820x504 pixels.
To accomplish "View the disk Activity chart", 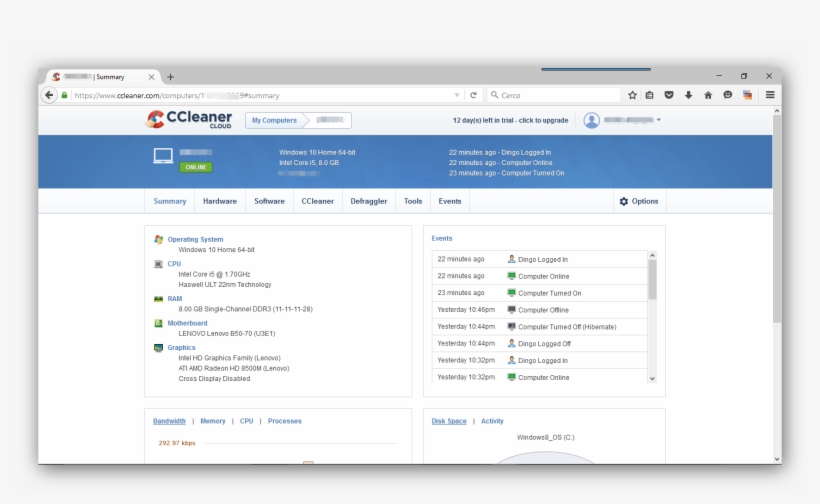I will click(492, 421).
